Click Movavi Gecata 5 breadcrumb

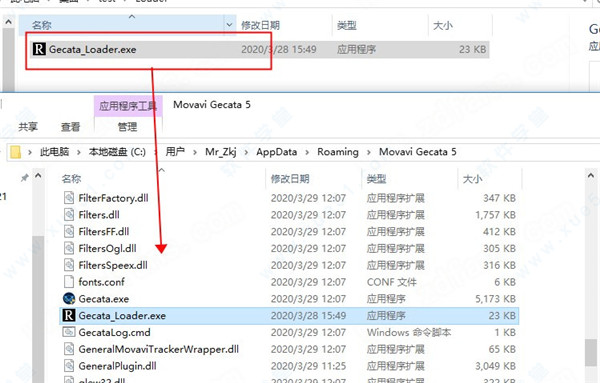[417, 152]
